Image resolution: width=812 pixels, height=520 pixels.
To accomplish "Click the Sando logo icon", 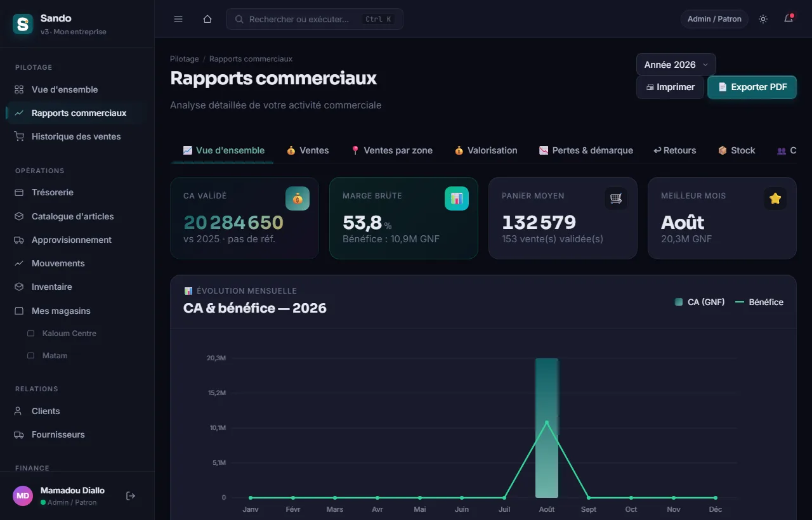I will coord(23,25).
